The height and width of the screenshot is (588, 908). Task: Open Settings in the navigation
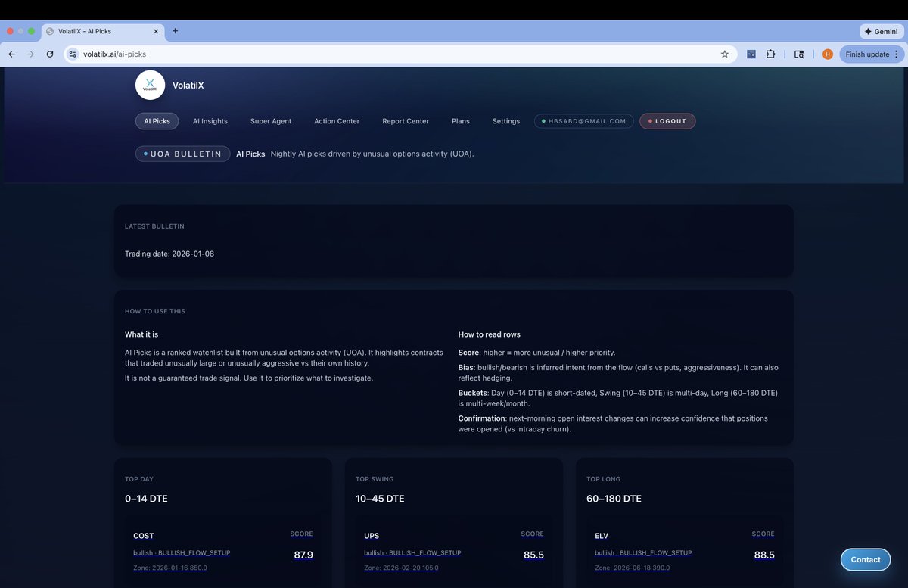[506, 121]
